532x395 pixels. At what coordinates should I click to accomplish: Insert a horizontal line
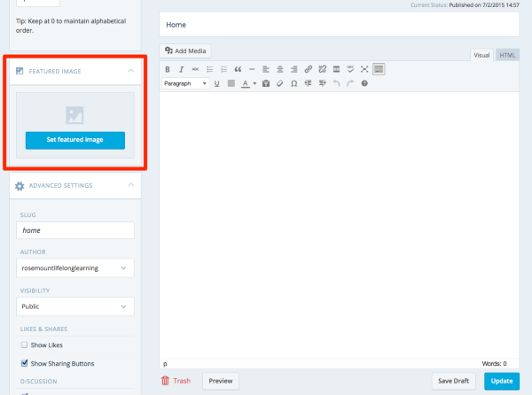tap(252, 69)
